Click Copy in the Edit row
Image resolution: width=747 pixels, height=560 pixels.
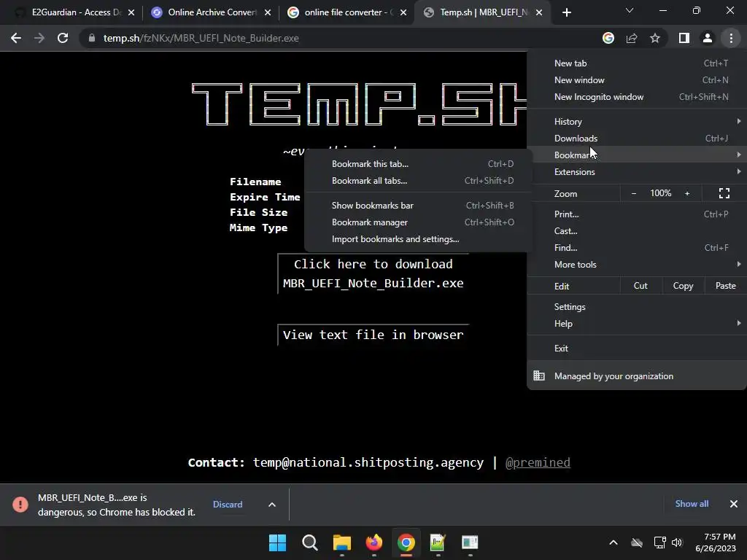(x=683, y=286)
